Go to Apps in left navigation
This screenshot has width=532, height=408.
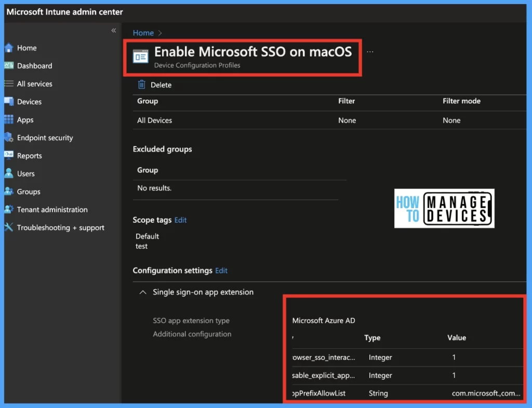(25, 119)
